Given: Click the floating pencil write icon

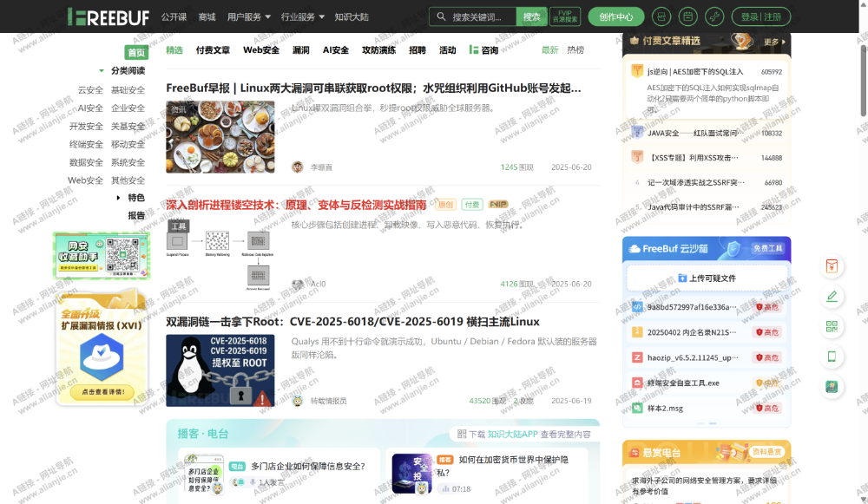Looking at the screenshot, I should [x=832, y=297].
